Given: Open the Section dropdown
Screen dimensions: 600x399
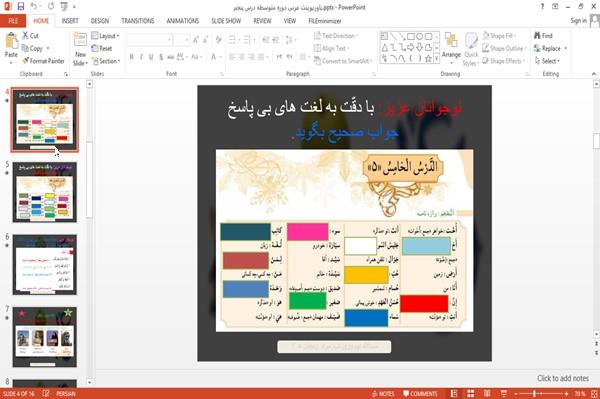Looking at the screenshot, I should [x=106, y=61].
